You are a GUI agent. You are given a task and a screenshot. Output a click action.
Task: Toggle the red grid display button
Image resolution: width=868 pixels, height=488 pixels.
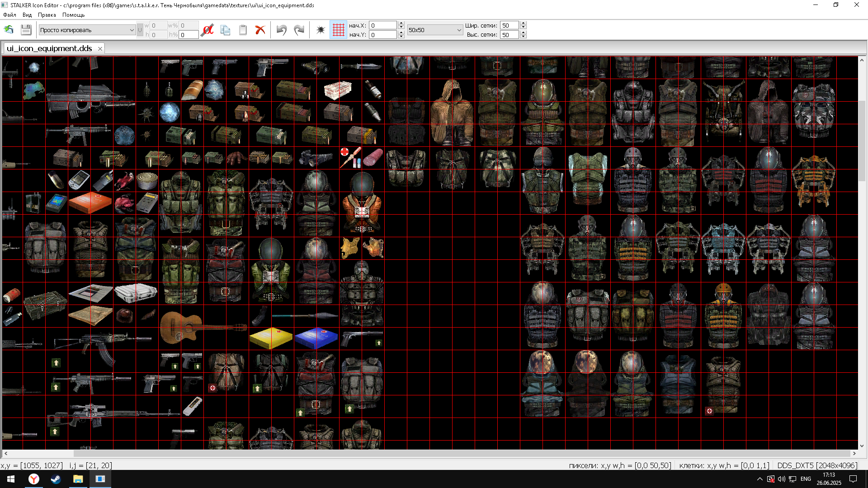pos(338,30)
